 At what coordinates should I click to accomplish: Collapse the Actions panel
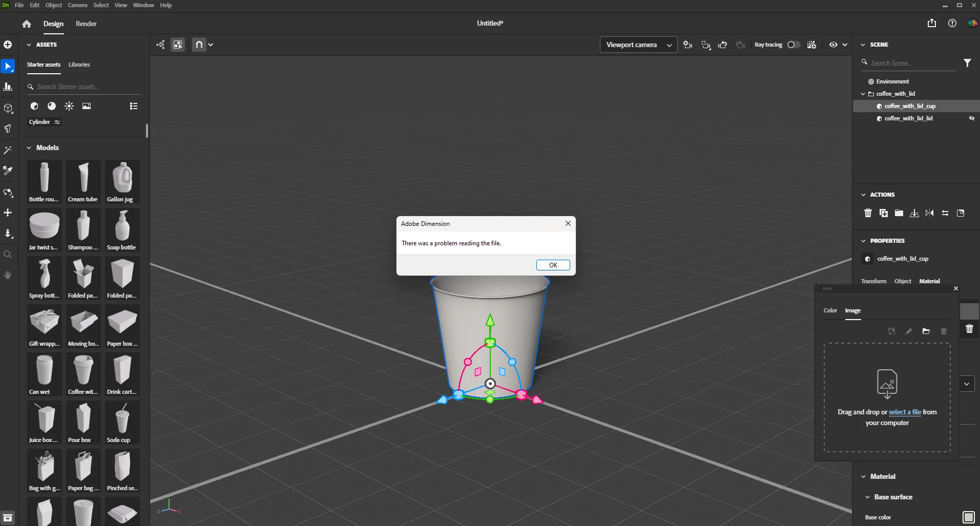coord(863,195)
